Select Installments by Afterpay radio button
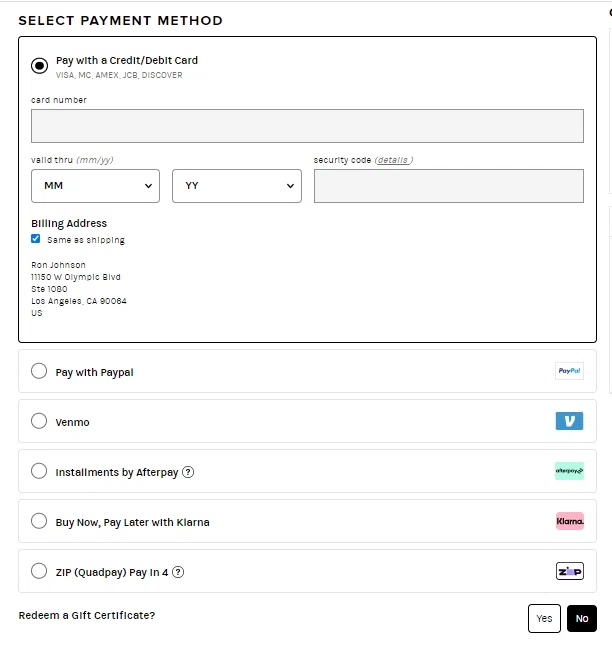Image resolution: width=612 pixels, height=647 pixels. tap(39, 471)
